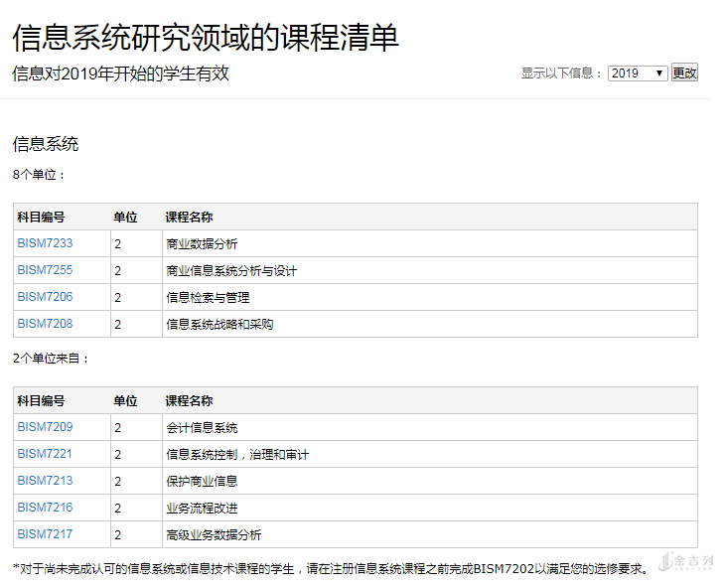Open the BISM7206 course link

45,297
